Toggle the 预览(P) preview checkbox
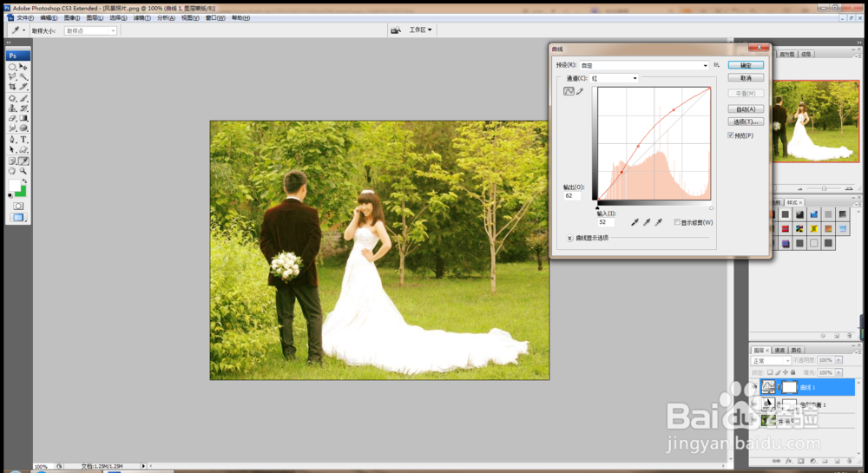The width and height of the screenshot is (868, 473). (731, 135)
